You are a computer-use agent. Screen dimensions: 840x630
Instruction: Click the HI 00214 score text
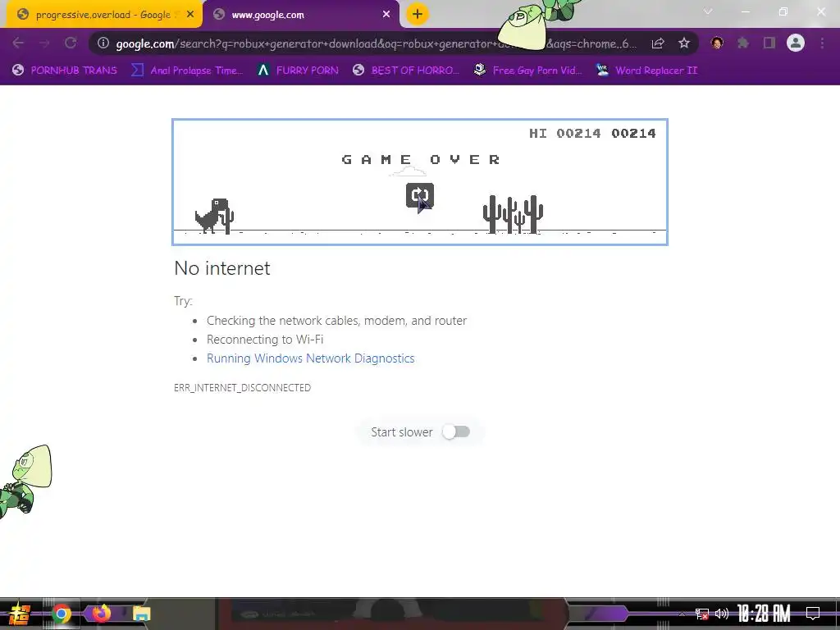point(564,134)
